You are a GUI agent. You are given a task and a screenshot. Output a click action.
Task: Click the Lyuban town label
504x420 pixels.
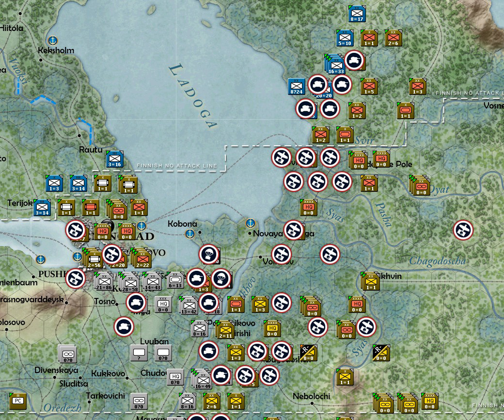(x=154, y=341)
